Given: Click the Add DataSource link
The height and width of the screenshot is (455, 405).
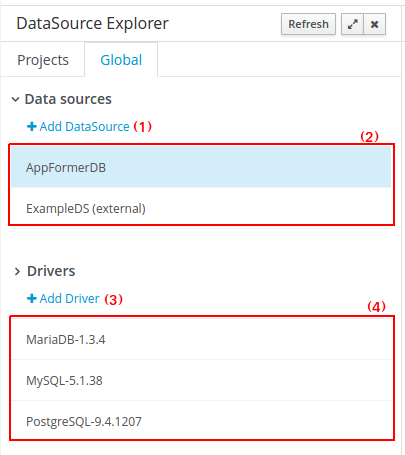Looking at the screenshot, I should click(78, 127).
